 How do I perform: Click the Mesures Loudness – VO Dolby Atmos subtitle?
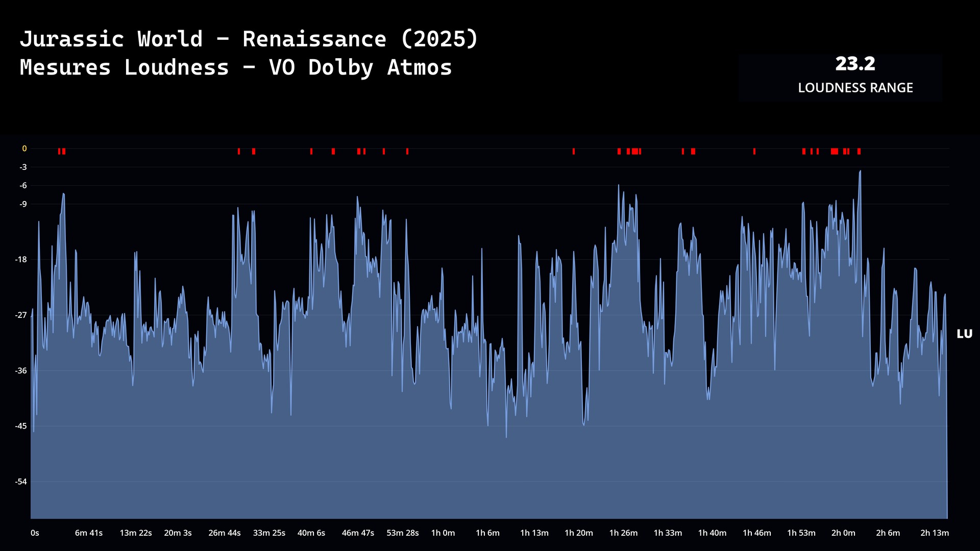pyautogui.click(x=236, y=67)
